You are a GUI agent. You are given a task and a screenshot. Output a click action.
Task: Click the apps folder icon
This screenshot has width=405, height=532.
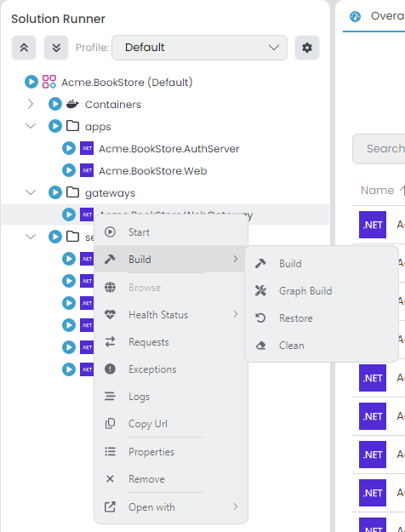pos(72,126)
